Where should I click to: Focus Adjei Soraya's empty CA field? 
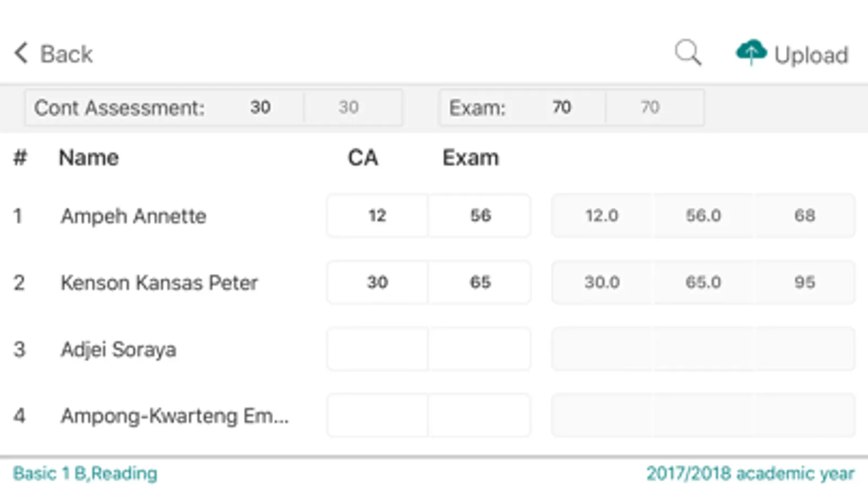coord(377,349)
